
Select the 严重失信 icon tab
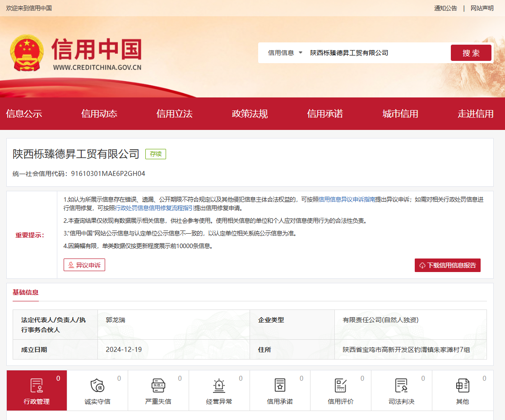click(158, 386)
